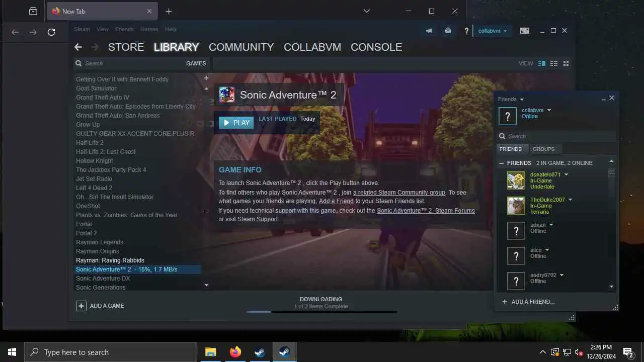The height and width of the screenshot is (362, 644).
Task: Click the Friends search magnifier icon
Action: tap(502, 136)
